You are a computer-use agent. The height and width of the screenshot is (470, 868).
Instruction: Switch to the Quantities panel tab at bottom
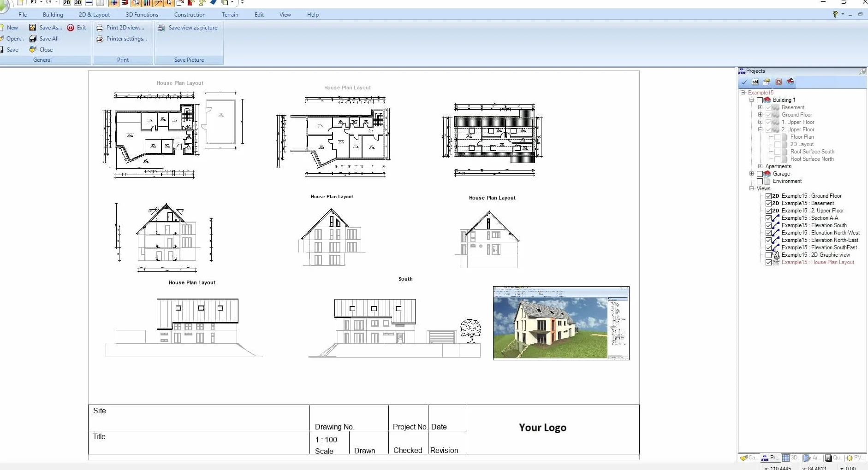pyautogui.click(x=833, y=458)
